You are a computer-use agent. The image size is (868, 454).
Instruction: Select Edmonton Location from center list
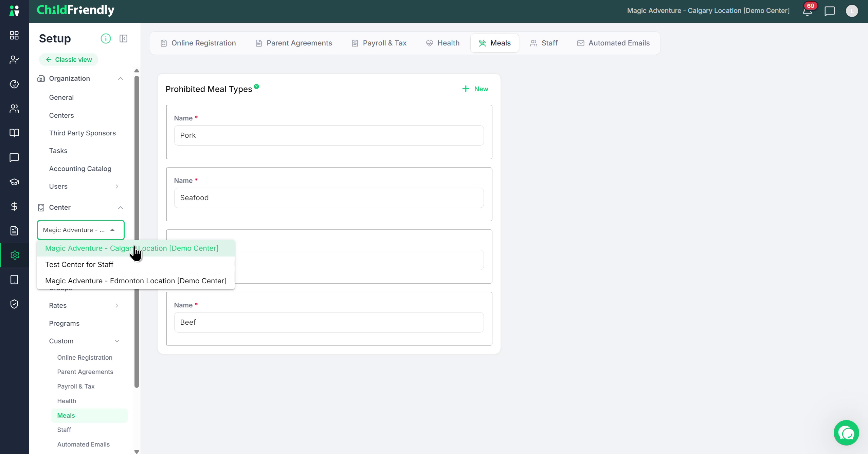(x=136, y=281)
